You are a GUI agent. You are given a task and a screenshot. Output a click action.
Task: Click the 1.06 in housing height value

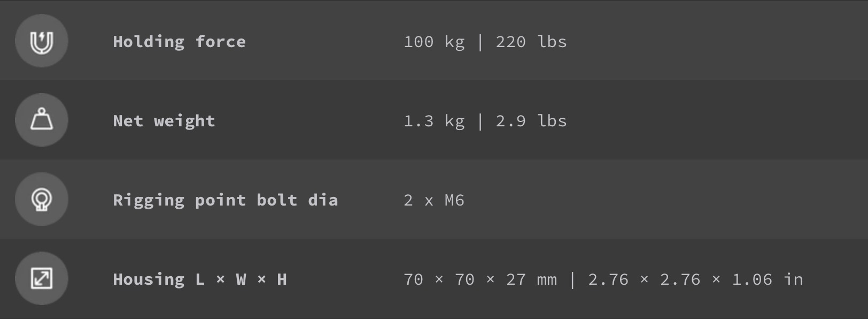click(x=768, y=279)
